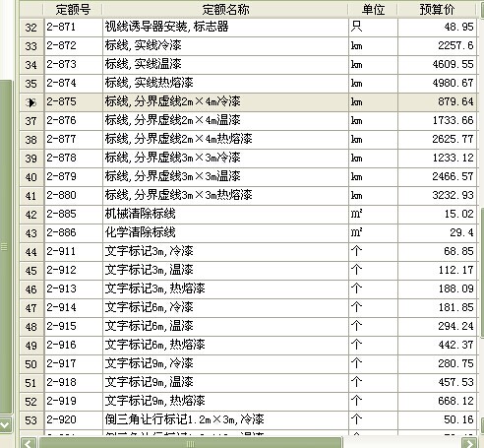This screenshot has height=448, width=484.
Task: Click 标线,分界虚线2m×4m温漆 name cell
Action: 225,121
